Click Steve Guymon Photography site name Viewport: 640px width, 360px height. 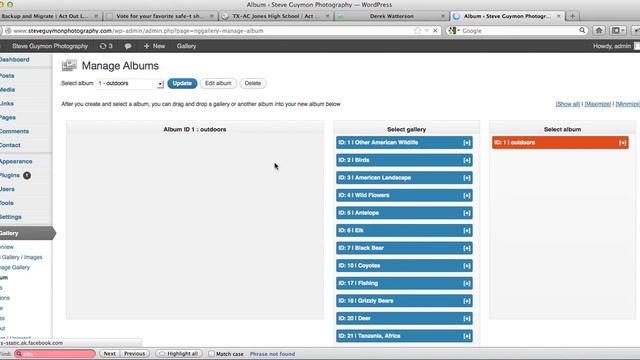50,46
